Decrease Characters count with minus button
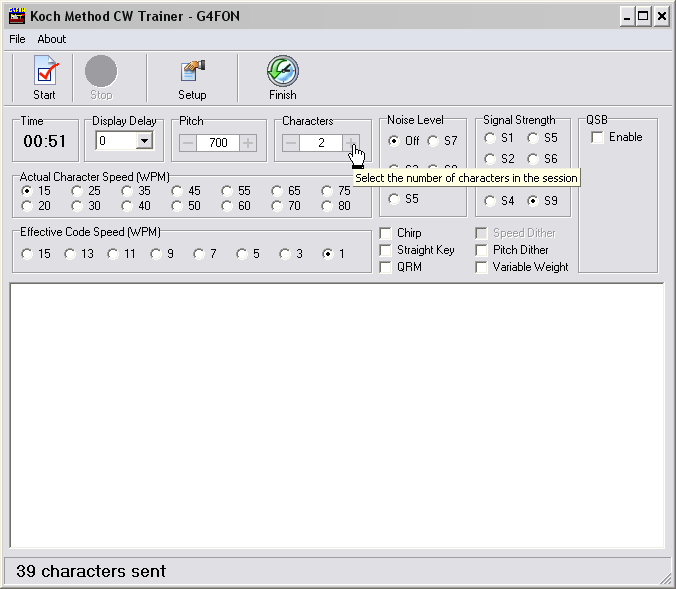676x589 pixels. point(291,143)
